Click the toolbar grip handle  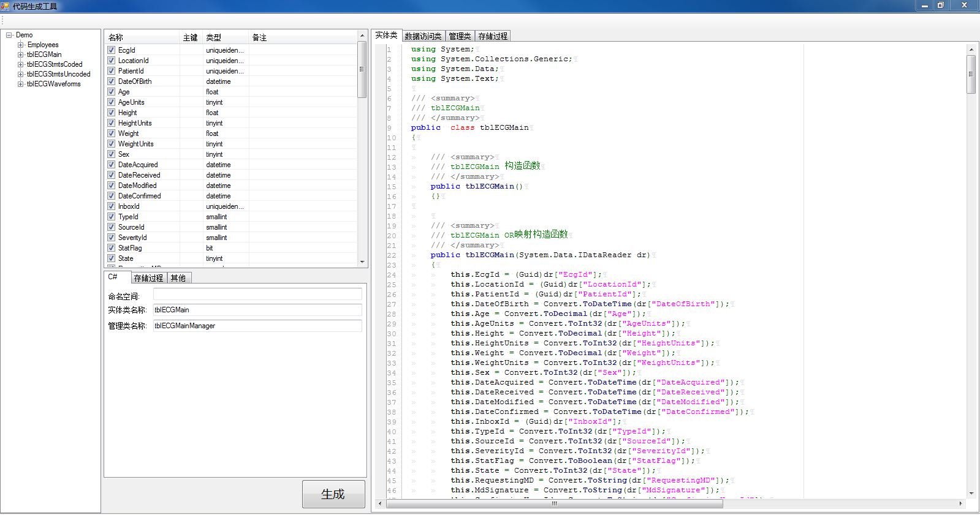[x=2, y=21]
